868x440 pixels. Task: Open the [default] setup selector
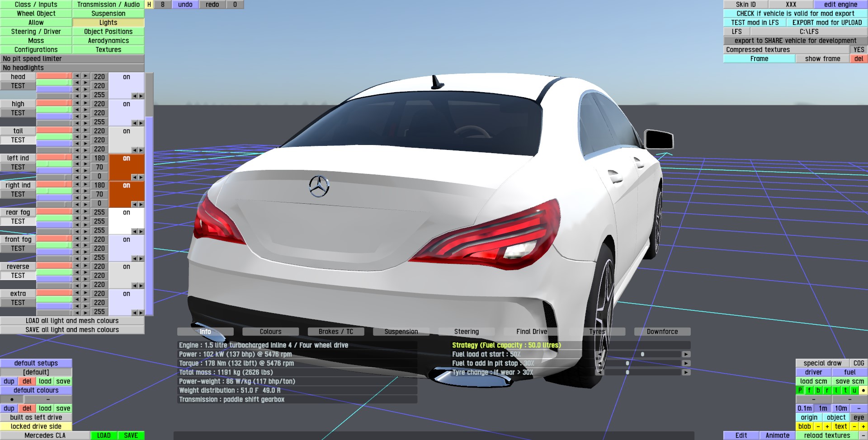pos(36,372)
